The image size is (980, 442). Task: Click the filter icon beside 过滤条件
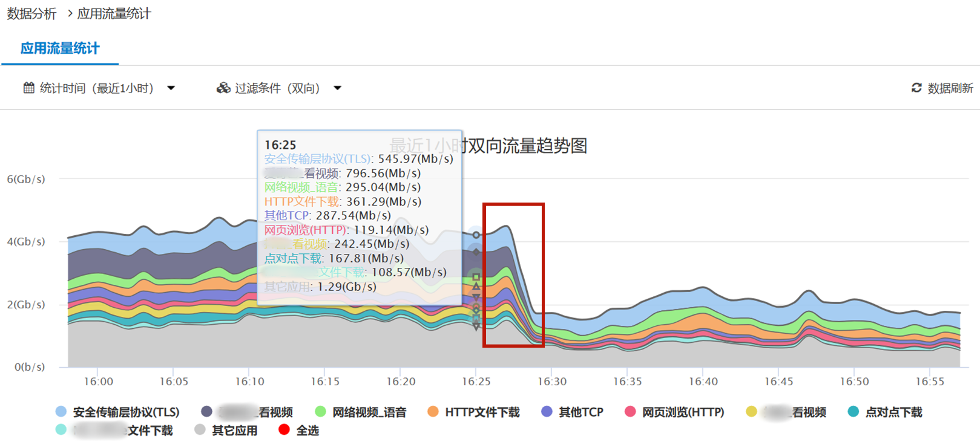coord(223,88)
